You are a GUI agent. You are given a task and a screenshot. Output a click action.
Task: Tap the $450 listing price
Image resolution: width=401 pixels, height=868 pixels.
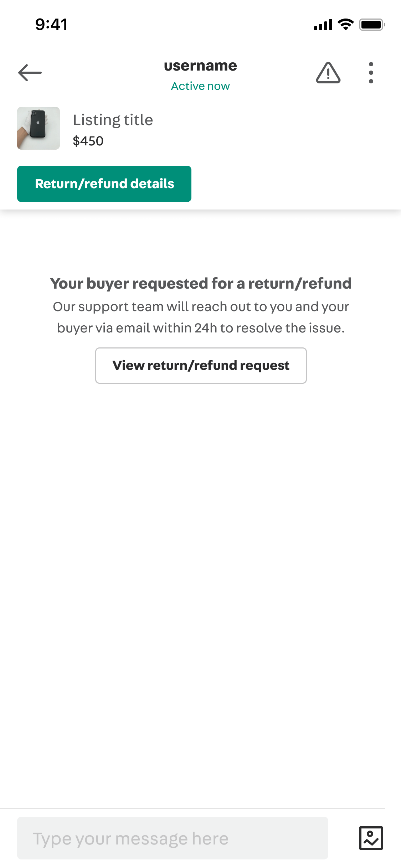pyautogui.click(x=88, y=141)
